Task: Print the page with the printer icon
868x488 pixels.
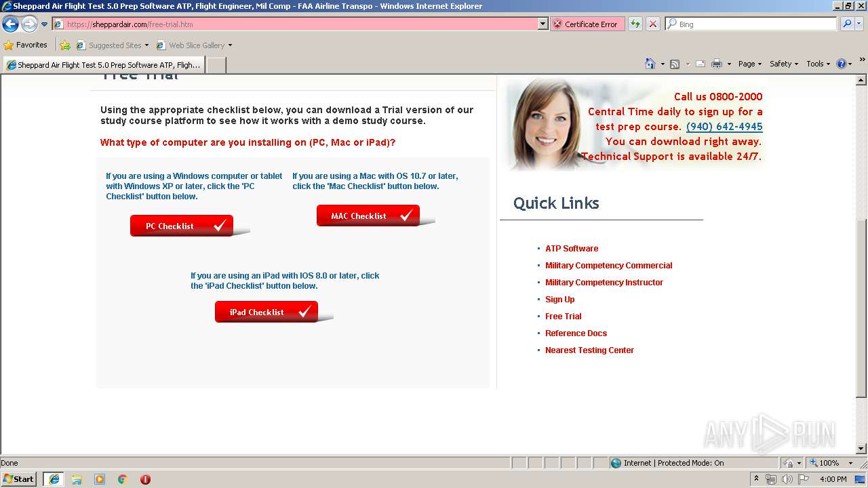Action: (x=717, y=64)
